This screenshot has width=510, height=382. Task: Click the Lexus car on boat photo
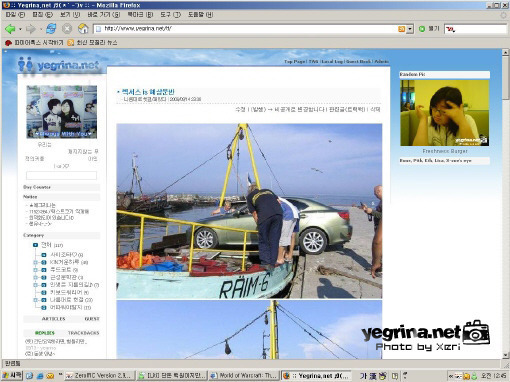tap(249, 211)
